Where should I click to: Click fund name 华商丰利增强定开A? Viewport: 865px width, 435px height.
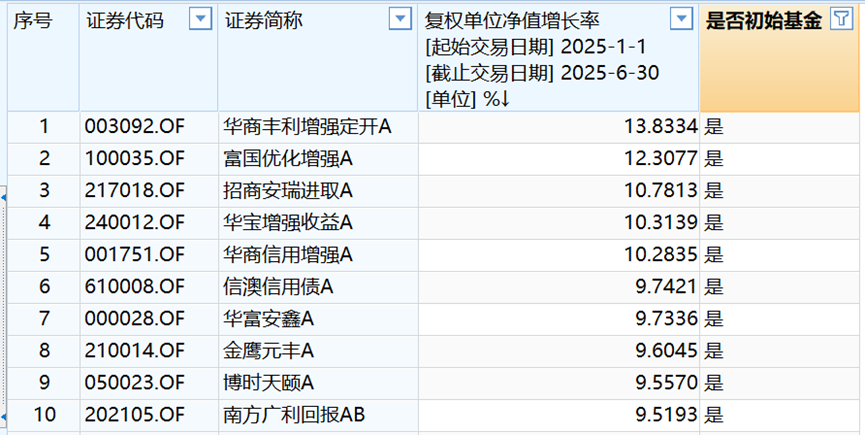click(x=307, y=127)
